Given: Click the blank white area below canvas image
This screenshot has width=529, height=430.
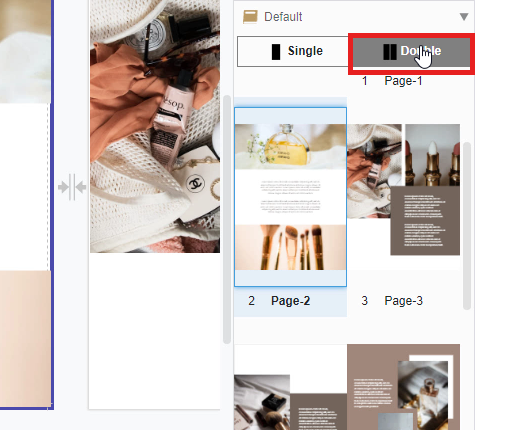Looking at the screenshot, I should coord(155,331).
